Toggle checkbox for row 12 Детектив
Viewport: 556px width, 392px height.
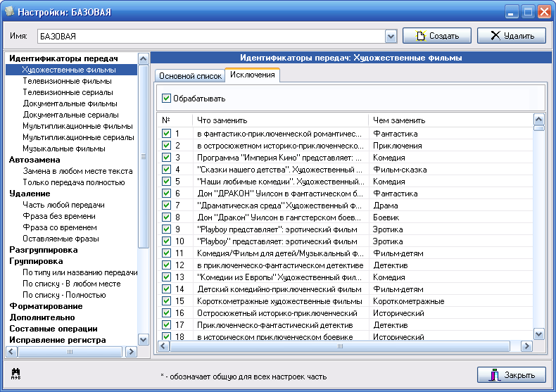[166, 265]
